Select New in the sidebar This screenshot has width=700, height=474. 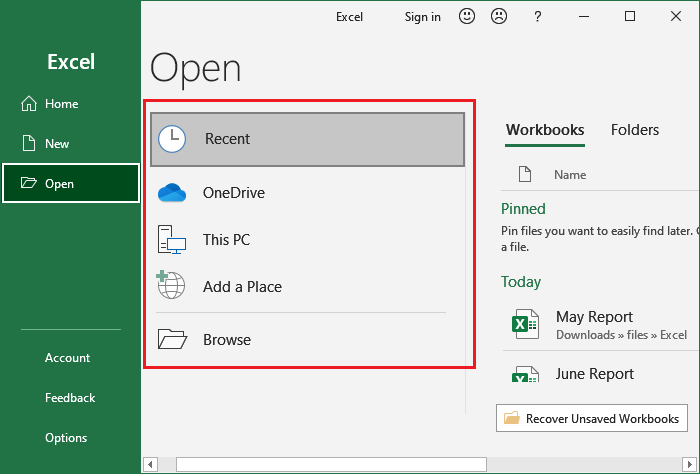(x=71, y=143)
